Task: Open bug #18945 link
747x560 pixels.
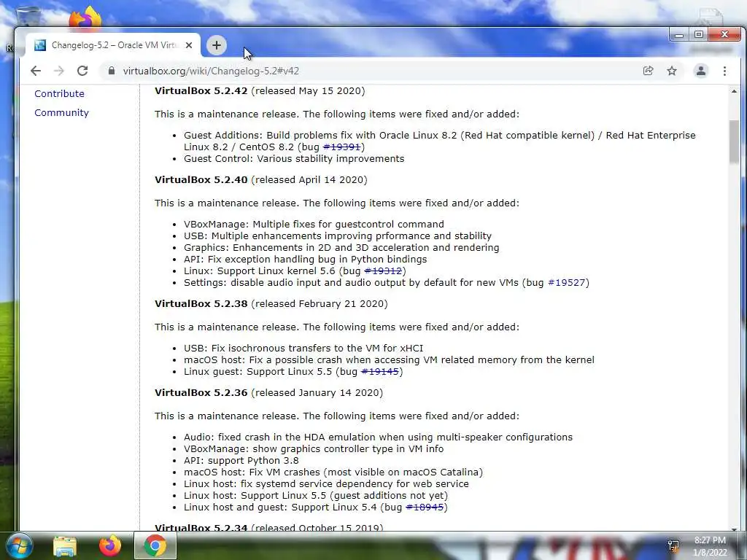Action: click(425, 507)
